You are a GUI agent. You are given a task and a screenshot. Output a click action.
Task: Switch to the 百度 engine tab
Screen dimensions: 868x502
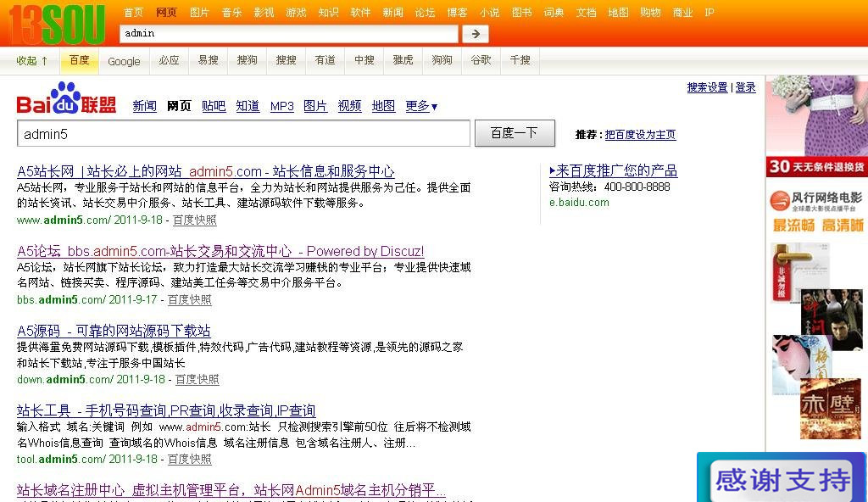point(79,60)
